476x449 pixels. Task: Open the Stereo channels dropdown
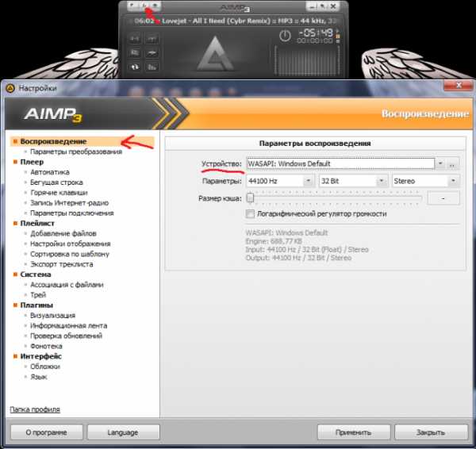[453, 181]
